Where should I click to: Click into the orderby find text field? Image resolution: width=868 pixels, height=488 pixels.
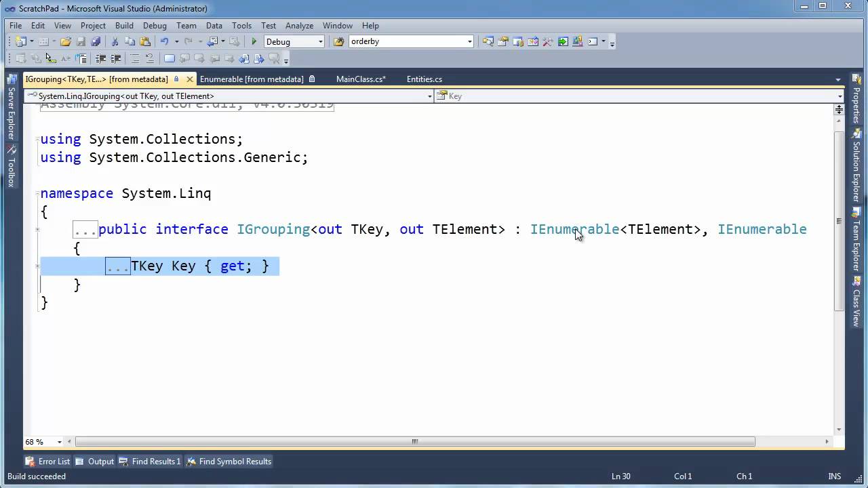[x=407, y=41]
